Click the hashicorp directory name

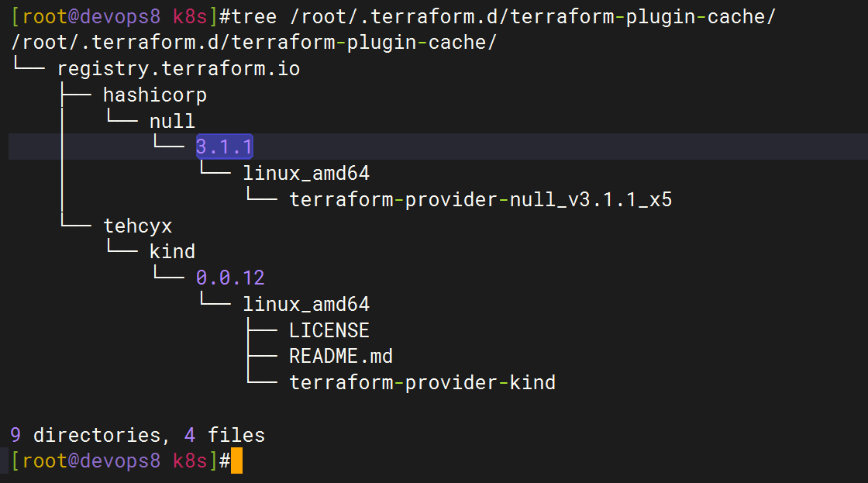click(154, 95)
